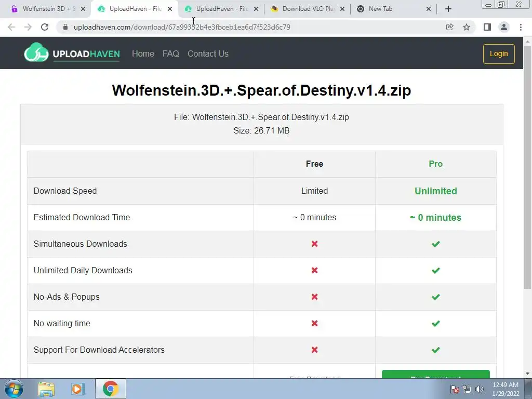Click the green 'Unlimited' cell
The height and width of the screenshot is (399, 532).
coord(436,191)
